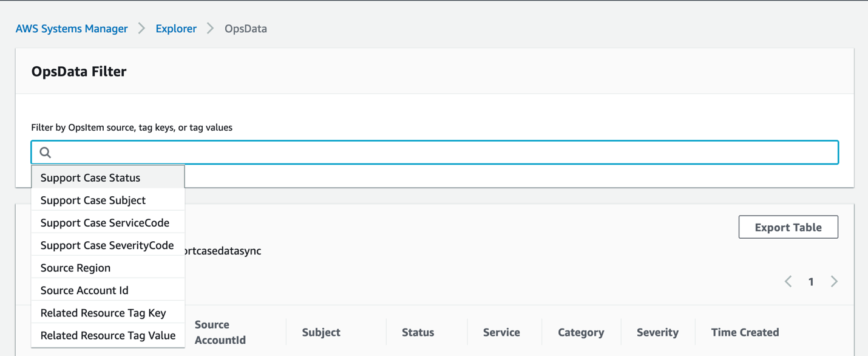
Task: Open the AWS Systems Manager breadcrumb link
Action: (72, 28)
